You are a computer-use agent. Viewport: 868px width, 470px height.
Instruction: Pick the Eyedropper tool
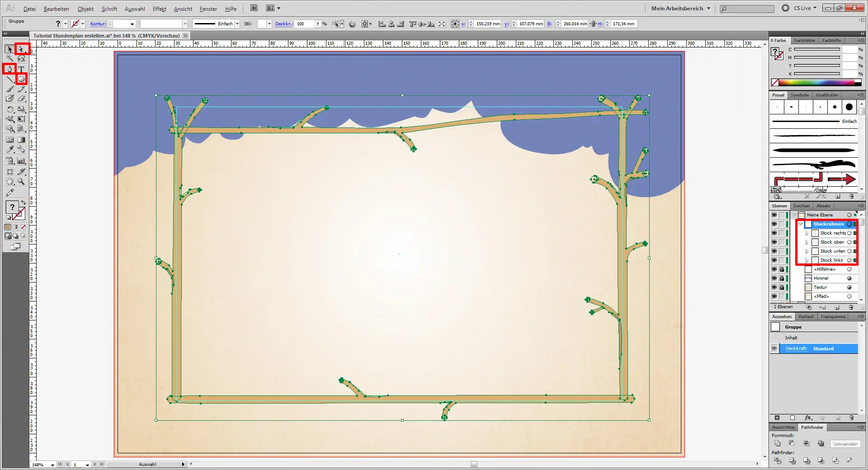pyautogui.click(x=10, y=150)
